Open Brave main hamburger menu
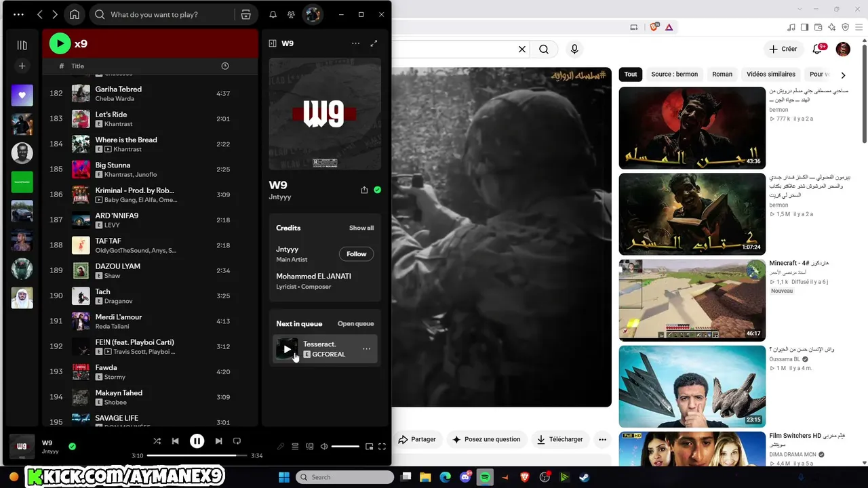The width and height of the screenshot is (868, 488). [x=859, y=27]
